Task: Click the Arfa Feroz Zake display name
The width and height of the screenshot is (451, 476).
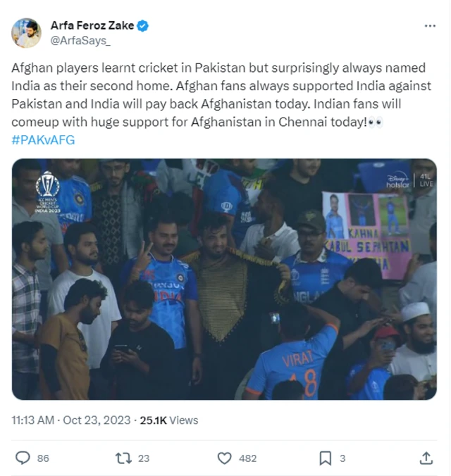Action: pyautogui.click(x=92, y=26)
